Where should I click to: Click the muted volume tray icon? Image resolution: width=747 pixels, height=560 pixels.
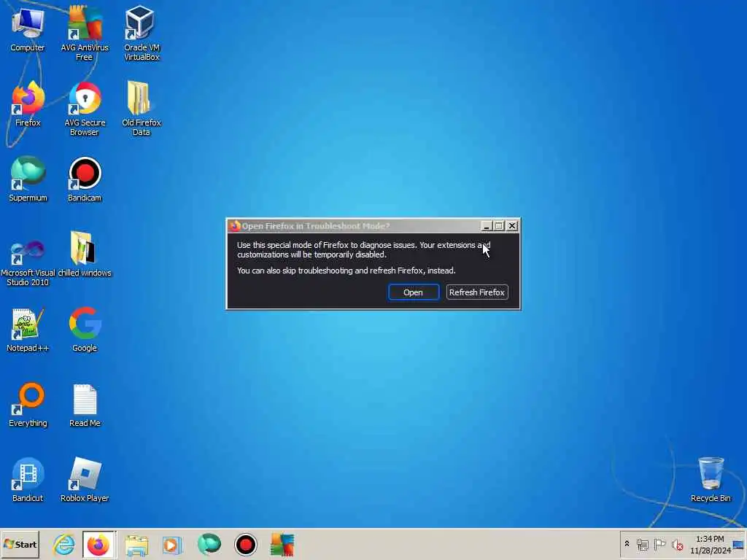tap(677, 544)
